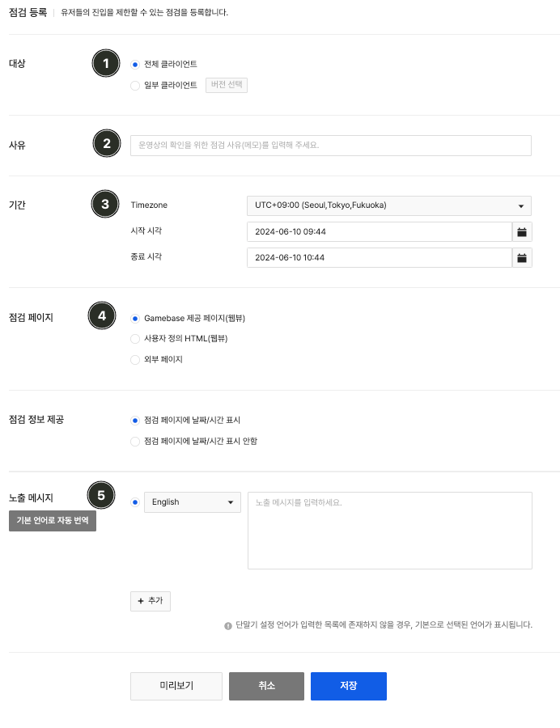
Task: Click numbered marker 5 next to 노출 메시지
Action: tap(101, 495)
